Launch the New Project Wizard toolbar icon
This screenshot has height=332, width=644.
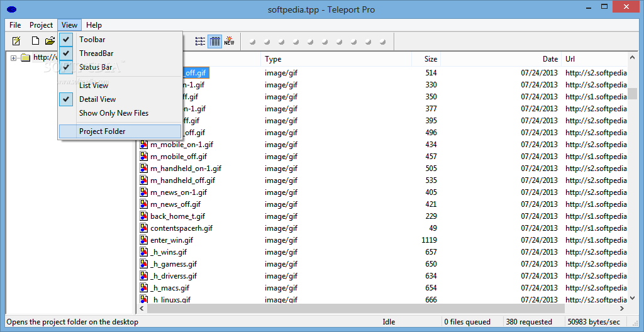pos(16,41)
